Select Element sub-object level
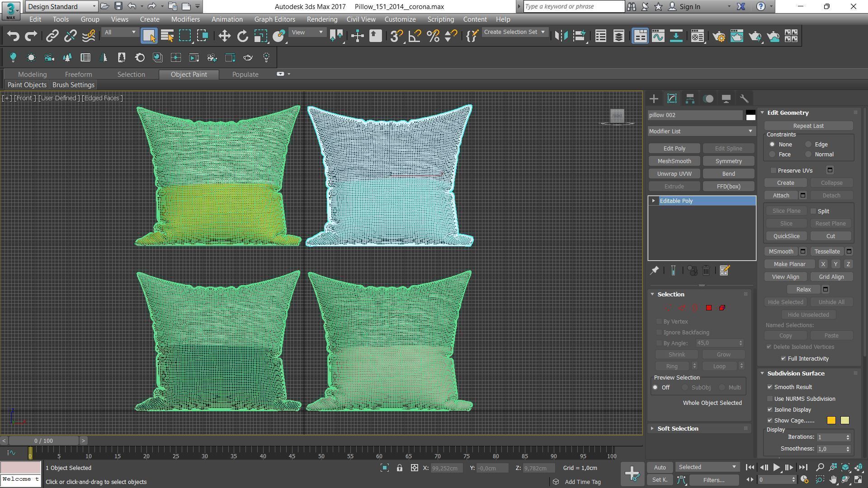This screenshot has height=488, width=868. 722,308
